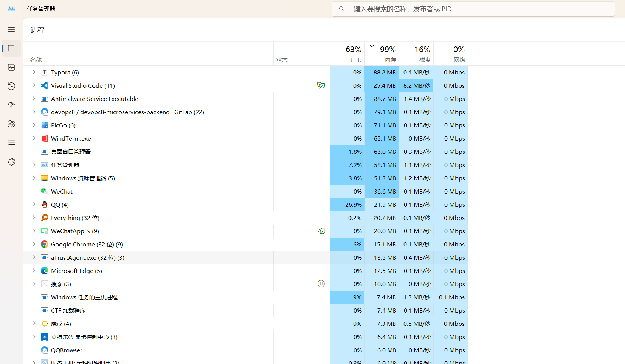
Task: Open the Startup apps sidebar icon
Action: point(11,105)
